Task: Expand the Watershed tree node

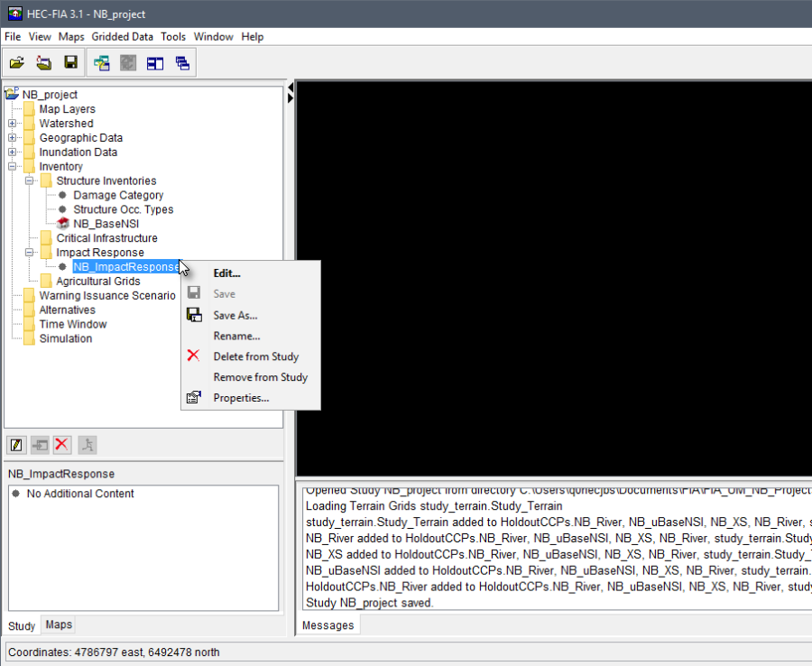Action: (x=13, y=124)
